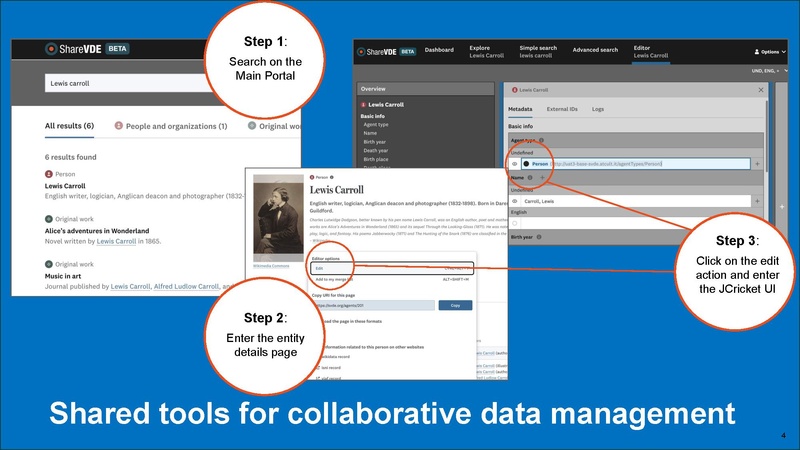This screenshot has height=450, width=800.
Task: Select the People and organizations tab
Action: 170,126
